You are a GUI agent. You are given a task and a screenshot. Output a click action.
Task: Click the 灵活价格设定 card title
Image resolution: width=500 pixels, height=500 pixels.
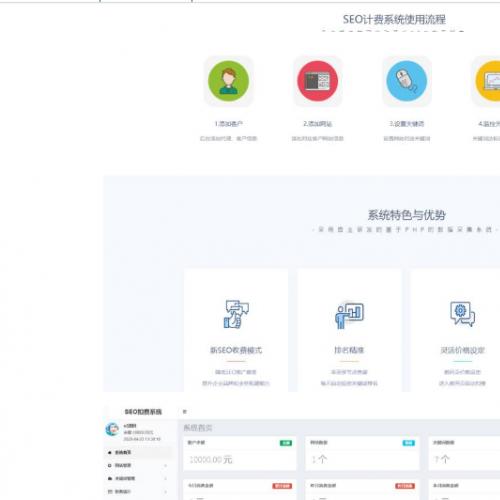click(x=462, y=350)
